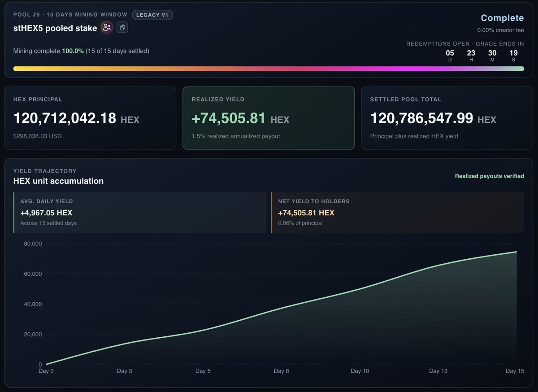The height and width of the screenshot is (392, 538).
Task: Click Pool #5 15 Days Mining Window label
Action: pyautogui.click(x=70, y=15)
